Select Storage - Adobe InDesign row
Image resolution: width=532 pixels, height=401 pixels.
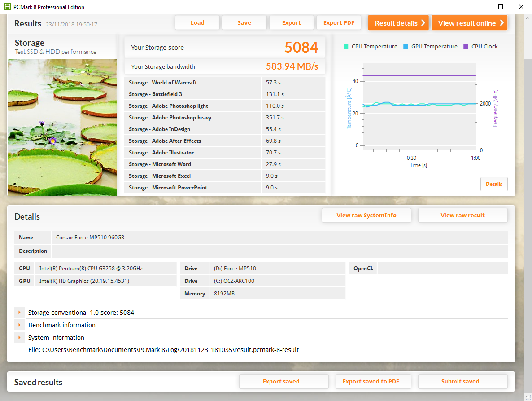225,129
